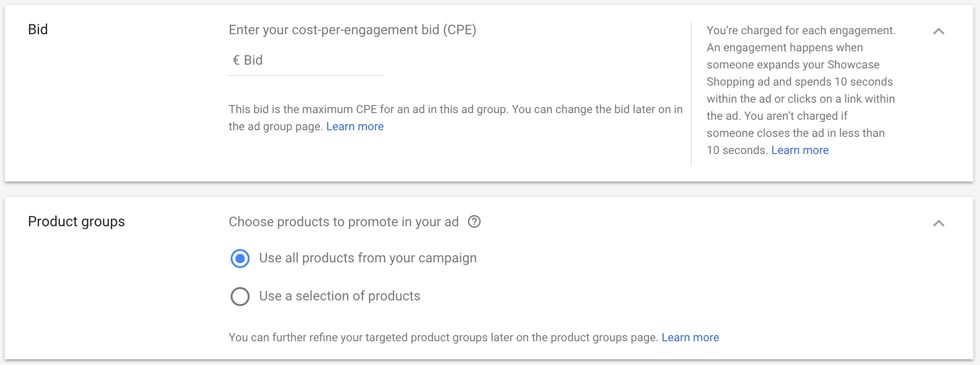The height and width of the screenshot is (365, 980).
Task: Open Learn more link about product groups
Action: [690, 337]
